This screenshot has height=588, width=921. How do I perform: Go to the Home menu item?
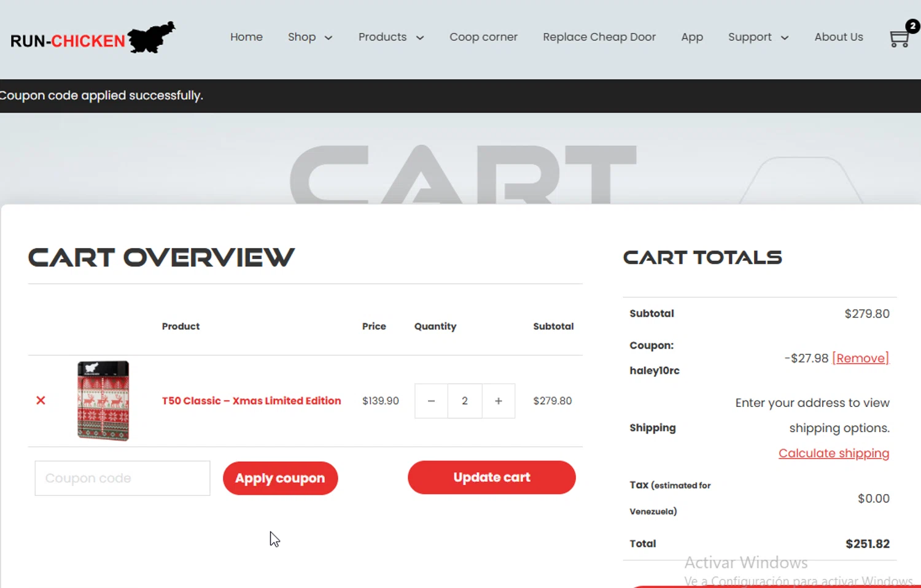click(246, 37)
